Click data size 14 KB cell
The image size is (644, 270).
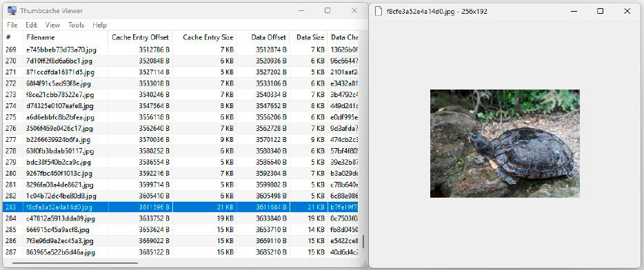316,229
